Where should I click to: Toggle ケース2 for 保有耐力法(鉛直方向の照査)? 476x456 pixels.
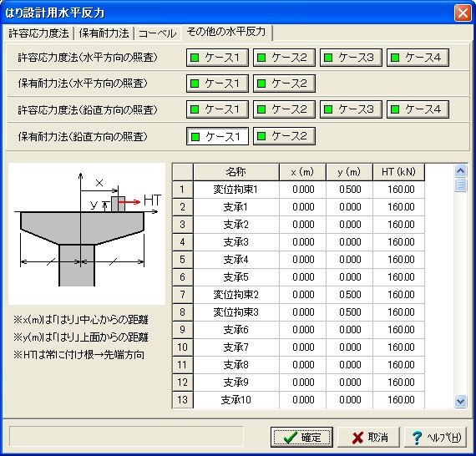284,136
